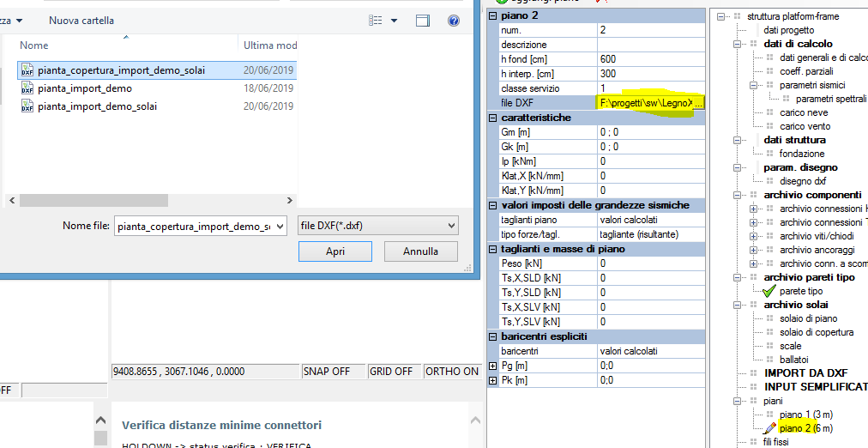Viewport: 868px width, 448px height.
Task: Click the Apri button
Action: pyautogui.click(x=335, y=251)
